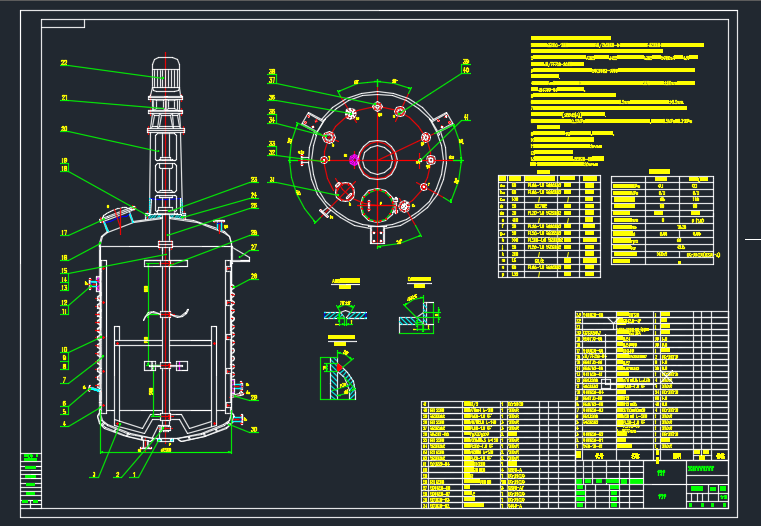Select part balloon number 30
This screenshot has width=761, height=526.
point(254,429)
